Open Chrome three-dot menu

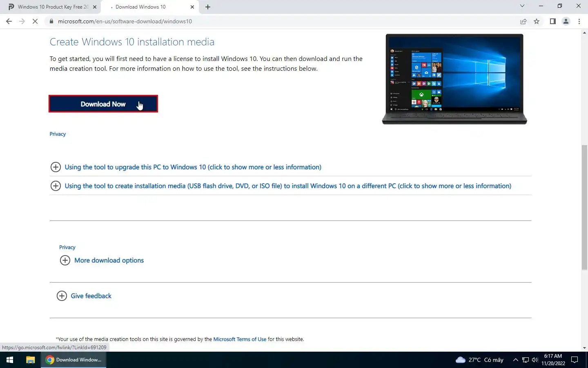pyautogui.click(x=579, y=21)
